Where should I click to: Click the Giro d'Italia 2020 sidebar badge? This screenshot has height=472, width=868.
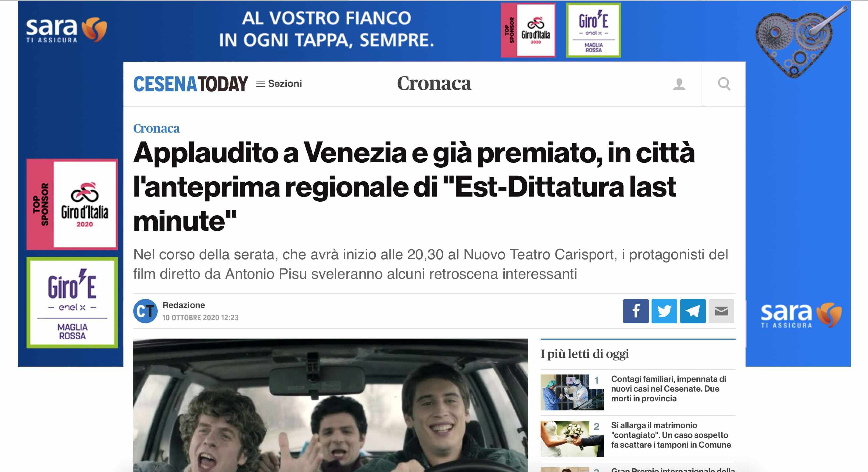(72, 204)
